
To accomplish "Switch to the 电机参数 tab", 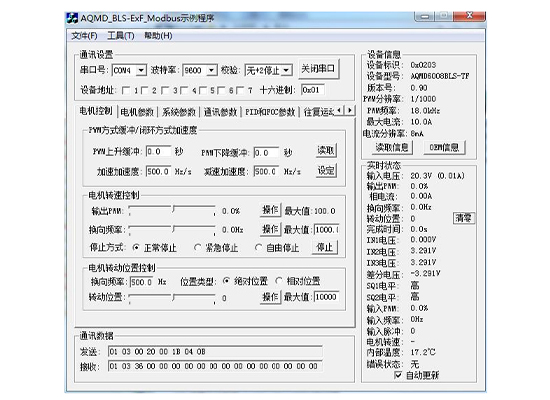I will coord(137,112).
